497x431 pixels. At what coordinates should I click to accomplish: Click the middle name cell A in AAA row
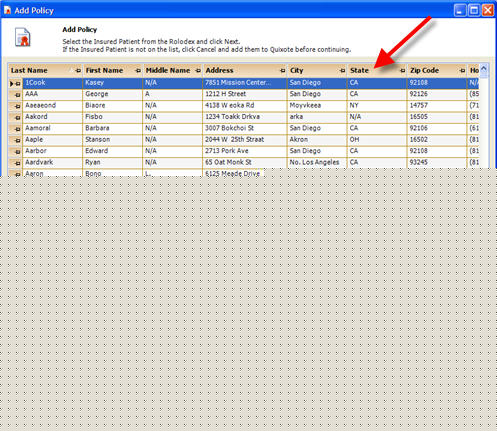point(172,94)
